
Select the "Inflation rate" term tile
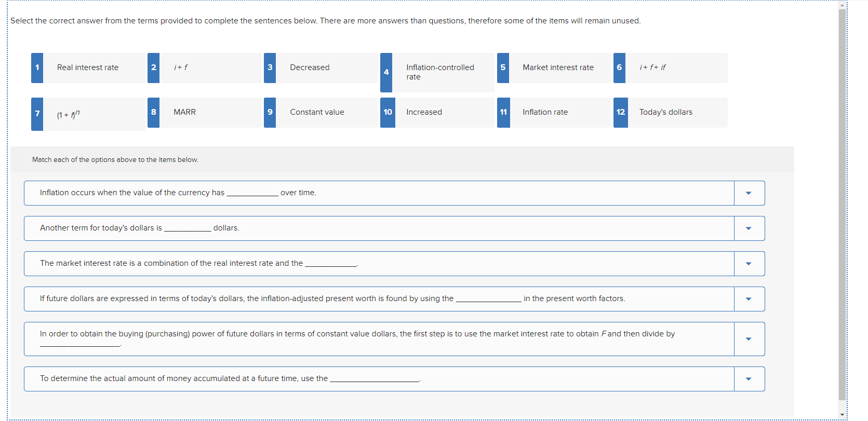[545, 112]
